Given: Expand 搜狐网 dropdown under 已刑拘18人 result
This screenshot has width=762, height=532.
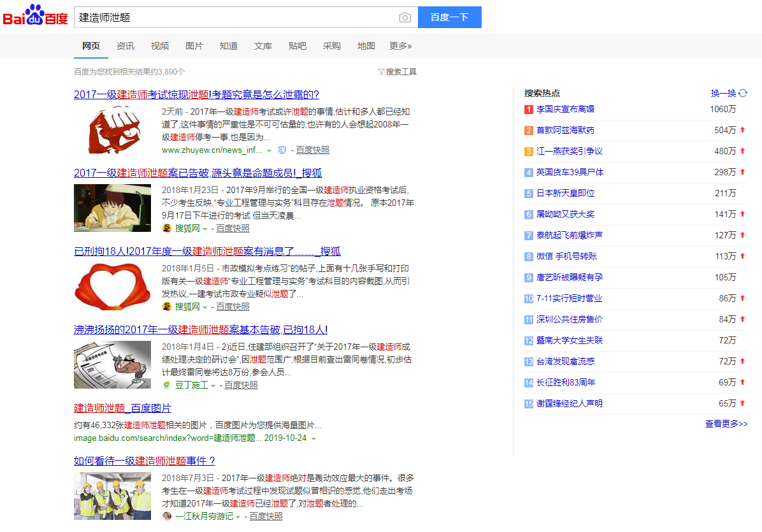Looking at the screenshot, I should pos(205,307).
